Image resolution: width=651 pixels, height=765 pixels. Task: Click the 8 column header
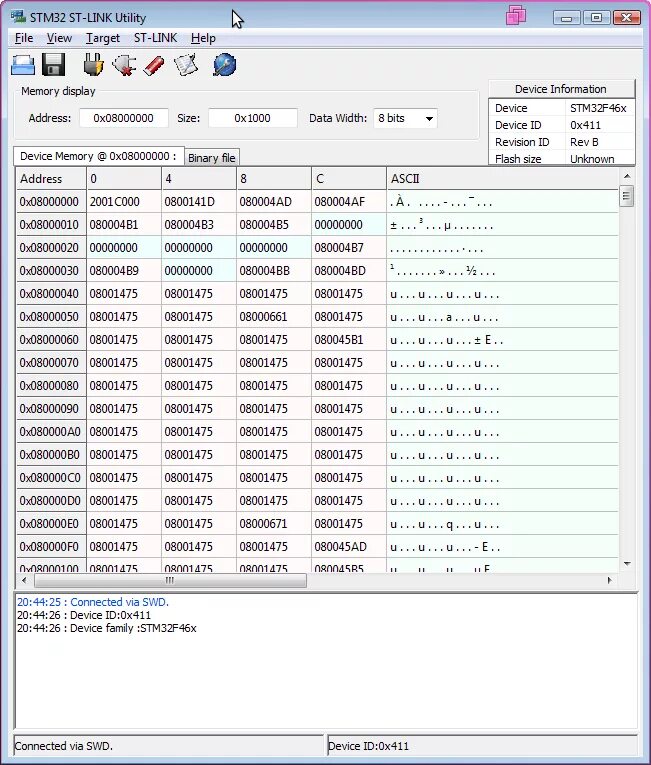point(274,179)
